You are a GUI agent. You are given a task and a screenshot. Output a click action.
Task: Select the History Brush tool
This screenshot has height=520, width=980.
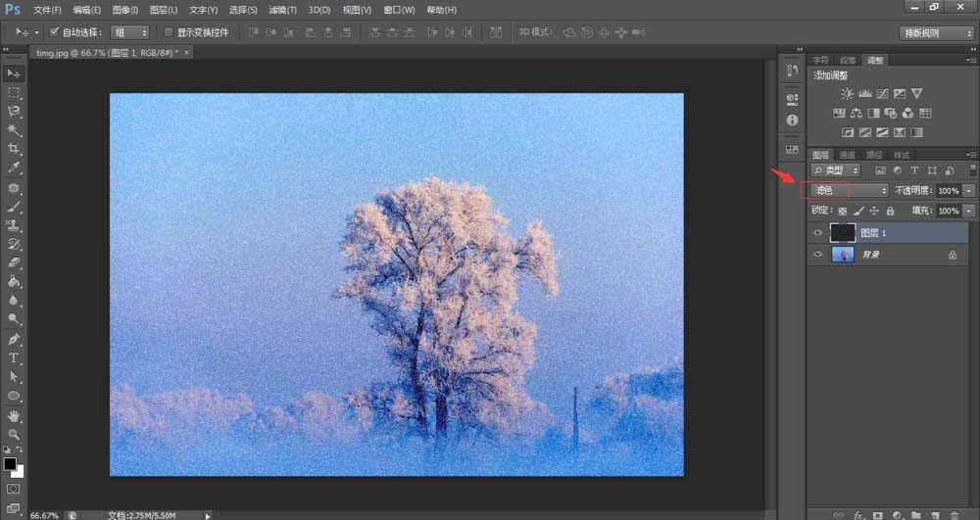point(13,244)
